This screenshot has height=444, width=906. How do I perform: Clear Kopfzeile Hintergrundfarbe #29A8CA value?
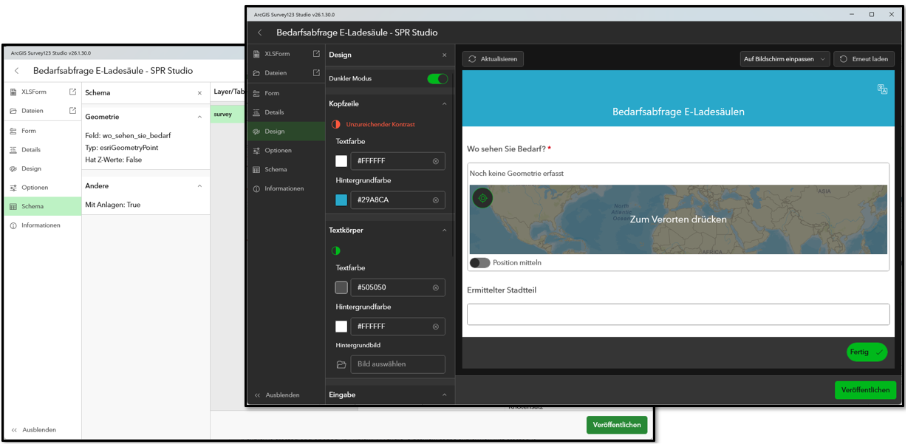pyautogui.click(x=436, y=200)
